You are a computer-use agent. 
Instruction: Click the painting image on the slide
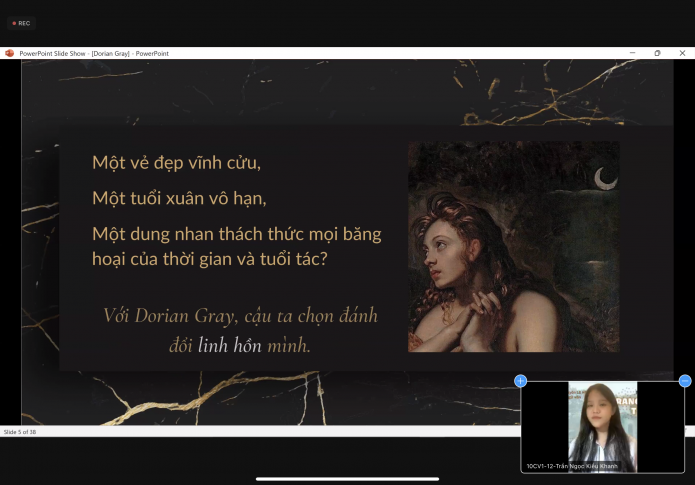(x=514, y=246)
